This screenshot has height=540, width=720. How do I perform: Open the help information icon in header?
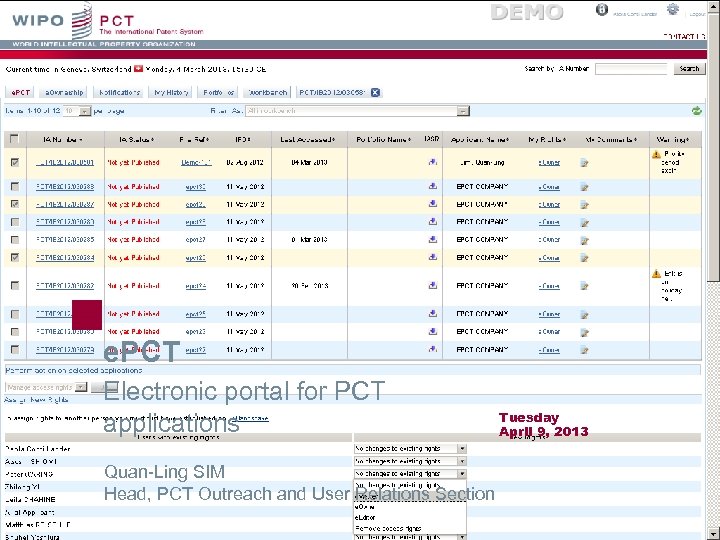(602, 10)
